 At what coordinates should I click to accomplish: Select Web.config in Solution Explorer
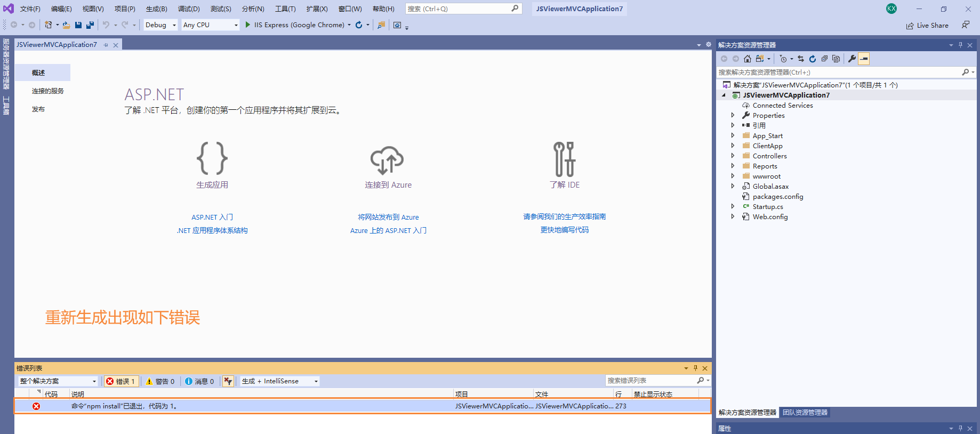(x=770, y=217)
